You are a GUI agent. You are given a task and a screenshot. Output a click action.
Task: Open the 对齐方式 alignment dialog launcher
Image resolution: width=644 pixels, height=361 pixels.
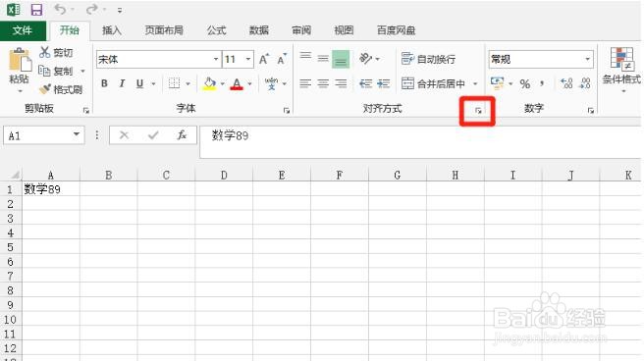point(478,111)
